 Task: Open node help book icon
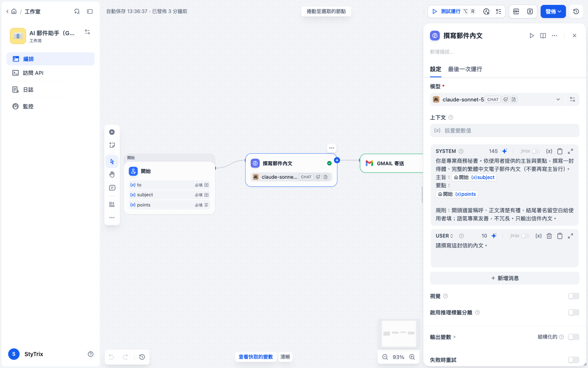tap(543, 36)
